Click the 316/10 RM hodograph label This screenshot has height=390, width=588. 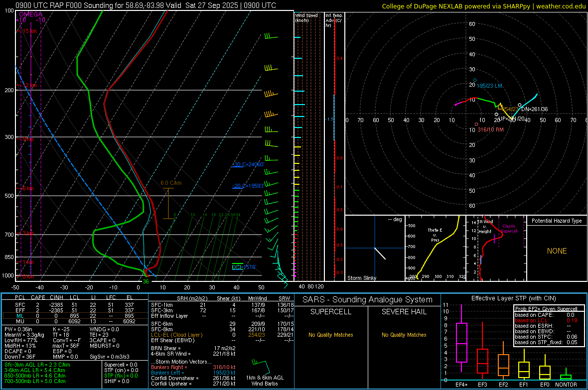click(490, 130)
